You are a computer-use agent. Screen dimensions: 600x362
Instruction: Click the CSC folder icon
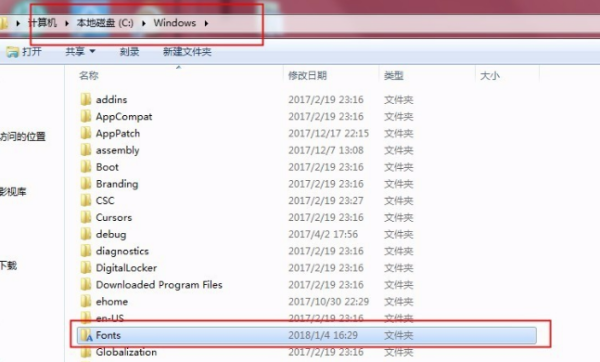[86, 201]
